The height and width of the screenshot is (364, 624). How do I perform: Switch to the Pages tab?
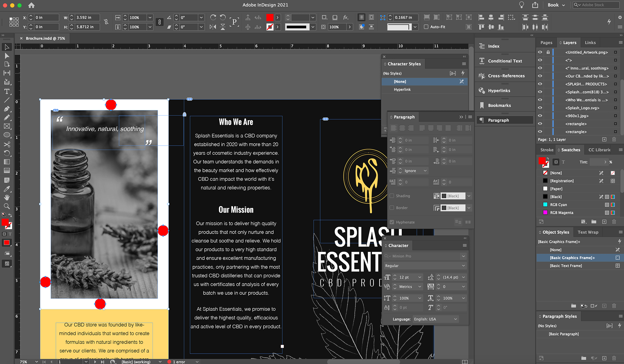[x=546, y=43]
